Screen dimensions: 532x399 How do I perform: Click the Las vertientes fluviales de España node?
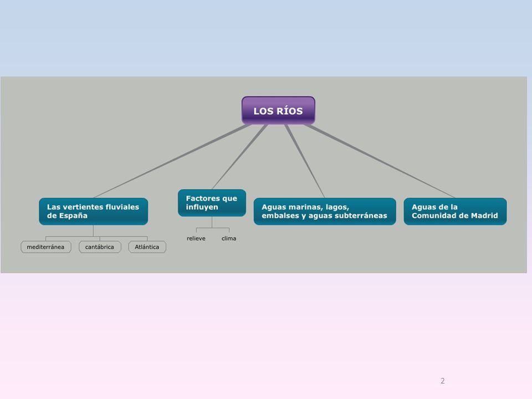tap(93, 211)
